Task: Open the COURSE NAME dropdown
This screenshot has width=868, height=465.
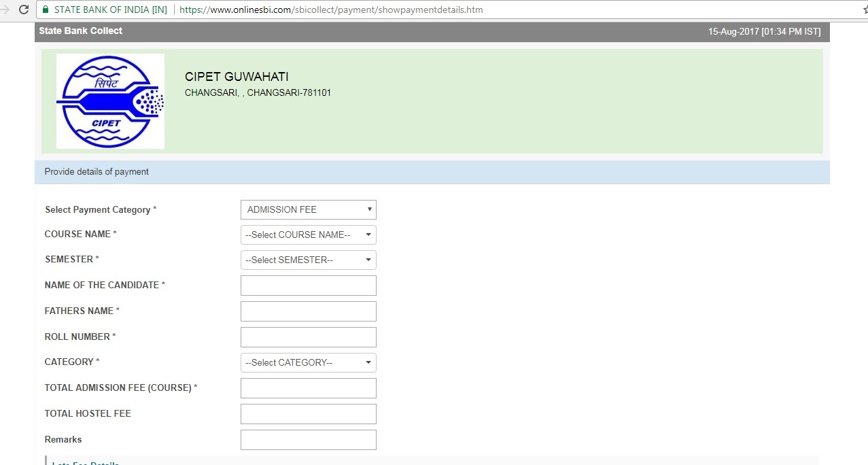Action: (309, 235)
